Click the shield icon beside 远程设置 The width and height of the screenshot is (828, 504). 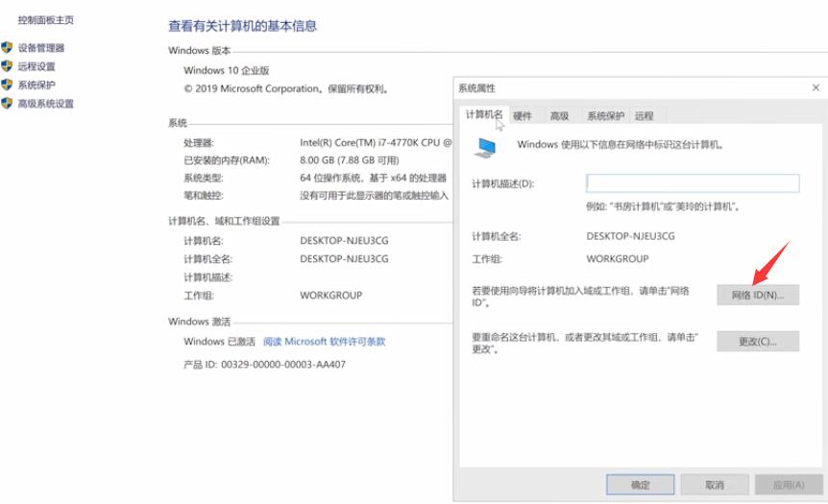(x=7, y=66)
